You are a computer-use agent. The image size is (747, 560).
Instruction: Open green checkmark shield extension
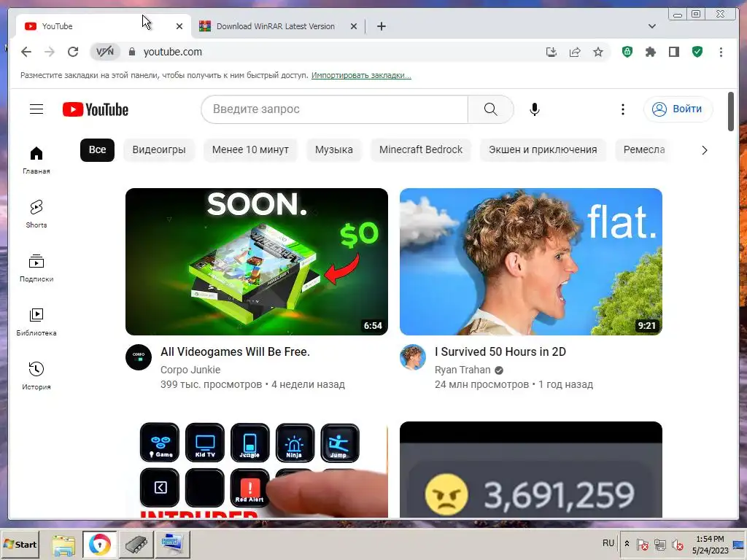pos(697,52)
